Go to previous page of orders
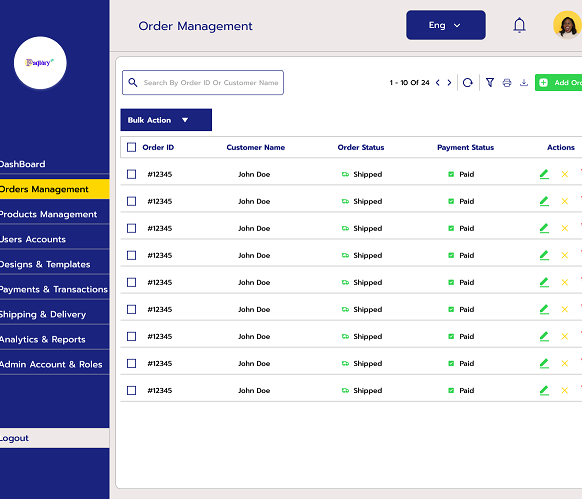 click(438, 82)
